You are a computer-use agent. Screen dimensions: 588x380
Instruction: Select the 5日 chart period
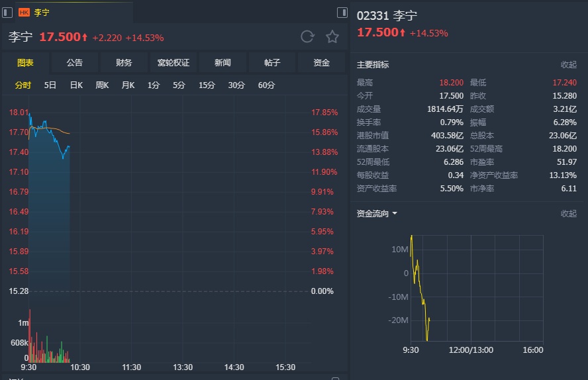tap(50, 85)
